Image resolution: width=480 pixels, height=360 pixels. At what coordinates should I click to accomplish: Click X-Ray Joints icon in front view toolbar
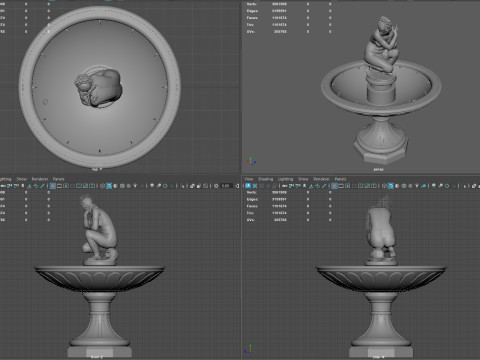point(205,186)
